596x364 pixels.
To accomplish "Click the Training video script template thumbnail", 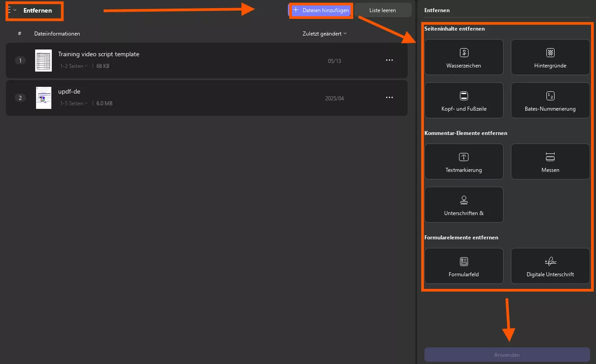I will point(44,60).
